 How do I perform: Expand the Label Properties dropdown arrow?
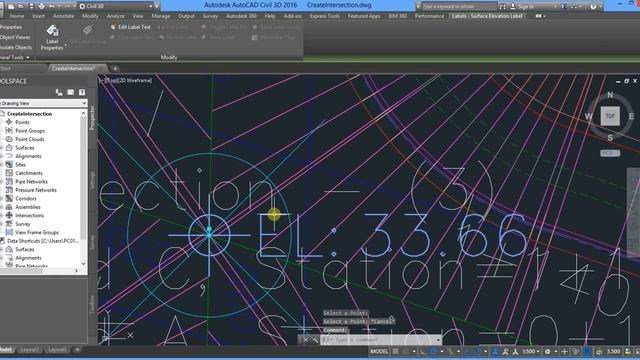(x=65, y=45)
